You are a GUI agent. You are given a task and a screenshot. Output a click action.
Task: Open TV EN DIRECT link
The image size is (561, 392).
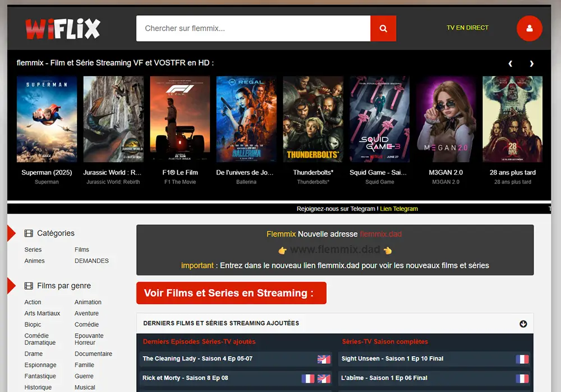467,27
